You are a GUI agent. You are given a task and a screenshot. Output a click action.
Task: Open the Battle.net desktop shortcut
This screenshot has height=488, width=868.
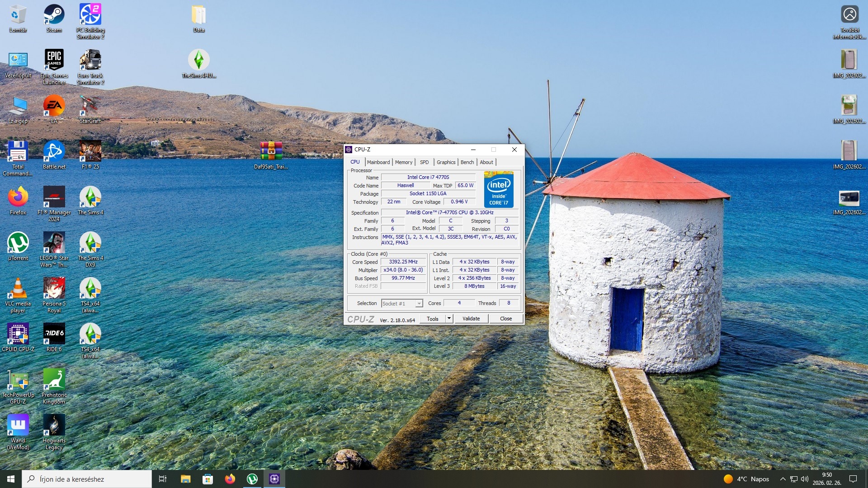pyautogui.click(x=54, y=152)
